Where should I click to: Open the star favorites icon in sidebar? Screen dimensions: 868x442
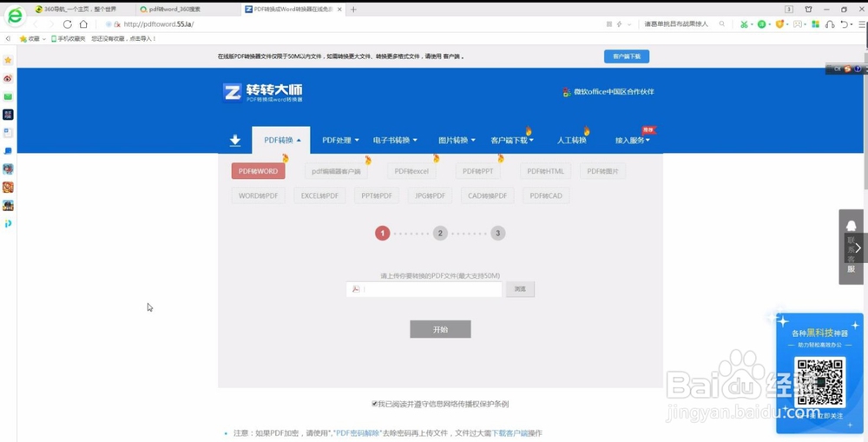(8, 60)
